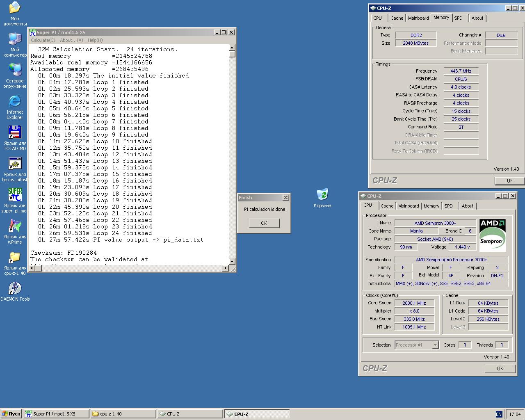This screenshot has height=420, width=525.
Task: Switch to Cache tab in upper CPU-Z window
Action: (397, 18)
